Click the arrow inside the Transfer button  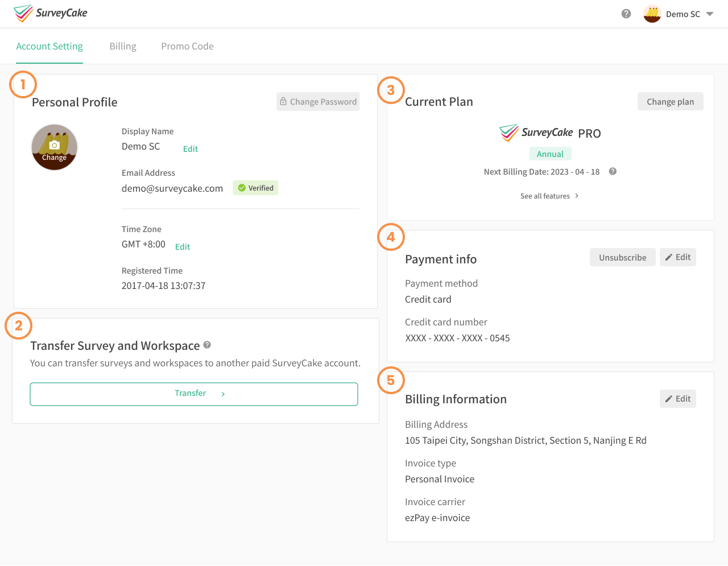pyautogui.click(x=222, y=393)
